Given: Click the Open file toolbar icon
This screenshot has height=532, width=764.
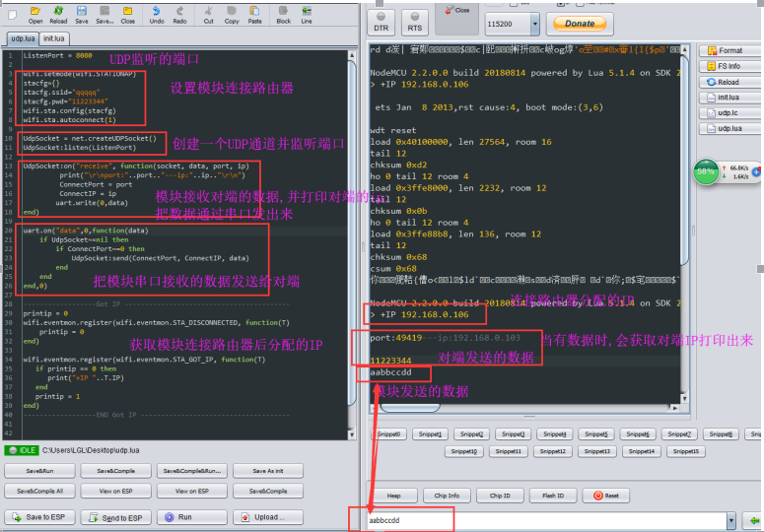Looking at the screenshot, I should pyautogui.click(x=35, y=15).
